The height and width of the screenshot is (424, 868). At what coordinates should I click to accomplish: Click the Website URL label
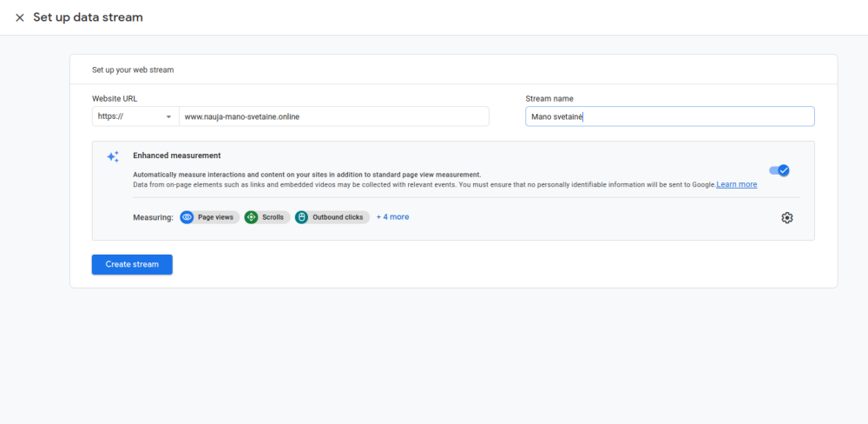click(115, 99)
